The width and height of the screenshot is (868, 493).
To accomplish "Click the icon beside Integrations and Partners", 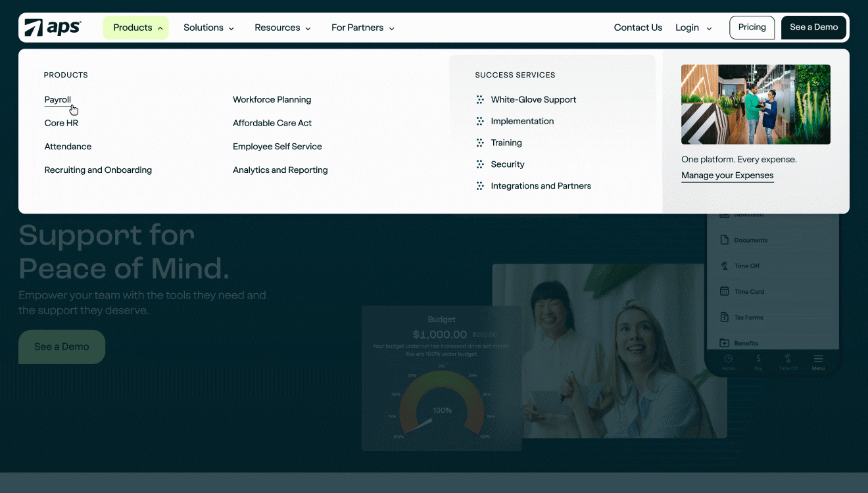I will click(x=480, y=186).
